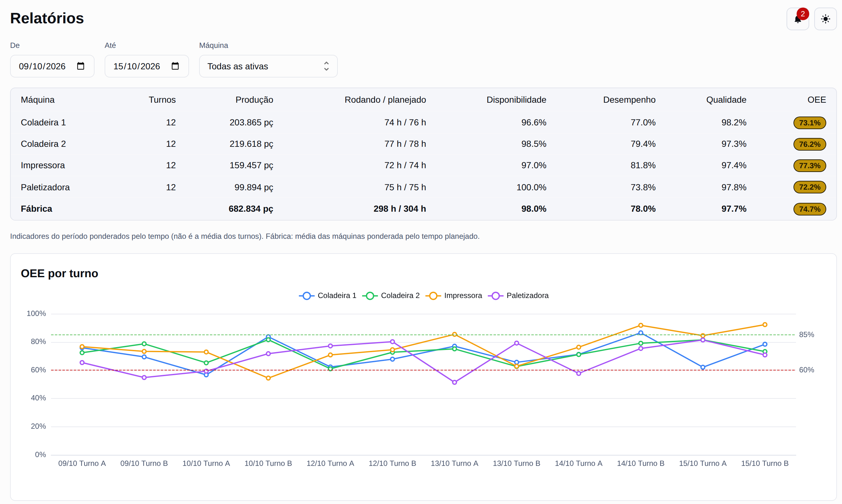Select the Impressora row name
Image resolution: width=842 pixels, height=504 pixels.
point(43,165)
